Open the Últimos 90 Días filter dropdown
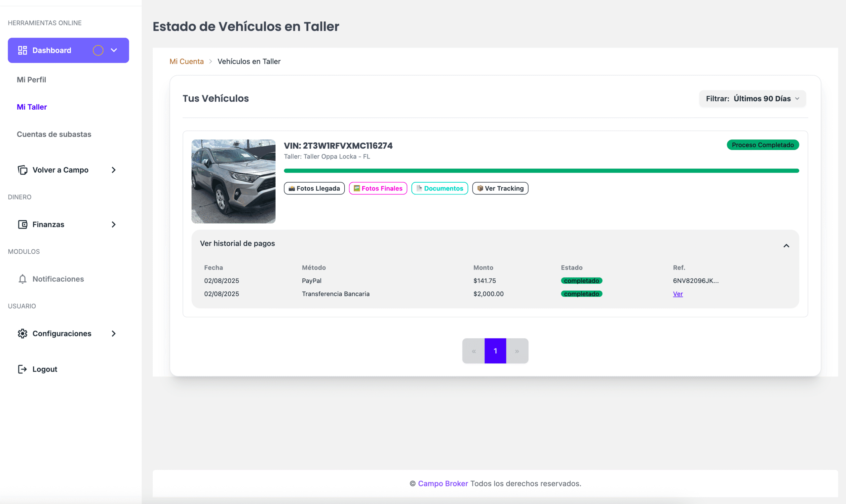846x504 pixels. coord(752,98)
